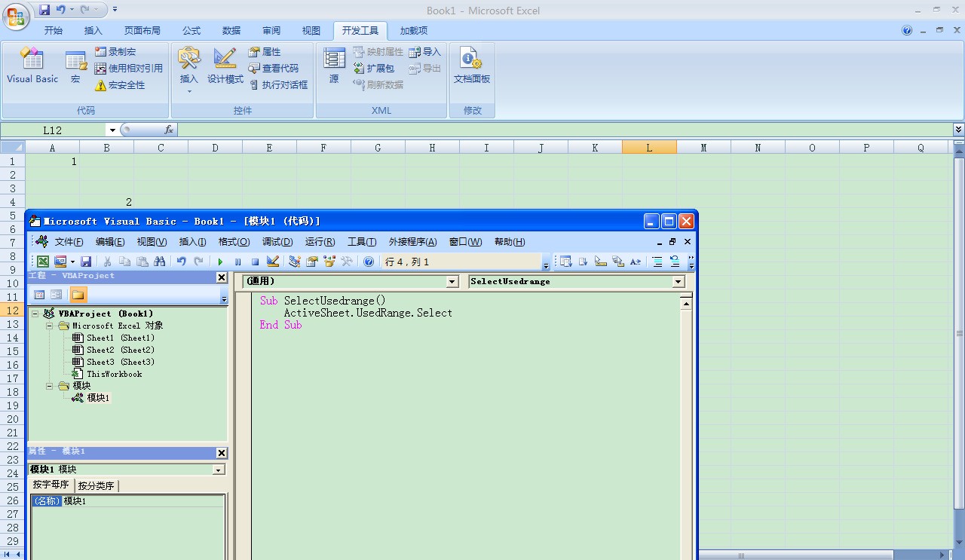Start 录制宏 record macro
965x560 pixels.
(115, 52)
